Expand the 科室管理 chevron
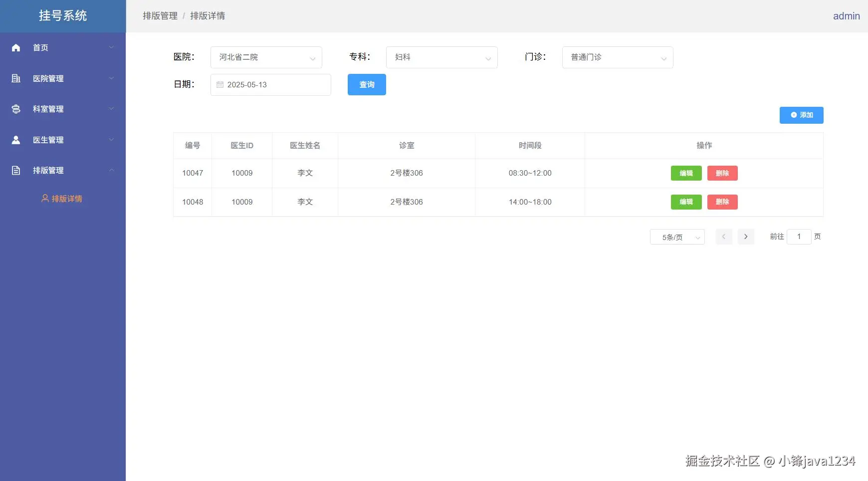 [111, 109]
